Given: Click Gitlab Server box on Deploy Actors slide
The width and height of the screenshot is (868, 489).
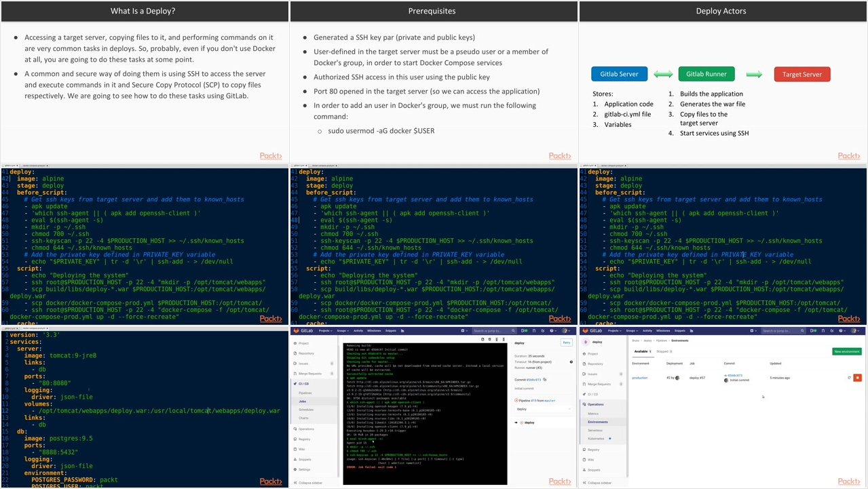Looking at the screenshot, I should point(619,74).
